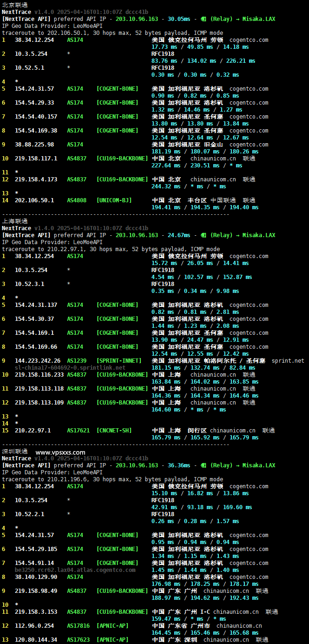
Task: Click hop IP 219.158.98.49
Action: tap(36, 591)
